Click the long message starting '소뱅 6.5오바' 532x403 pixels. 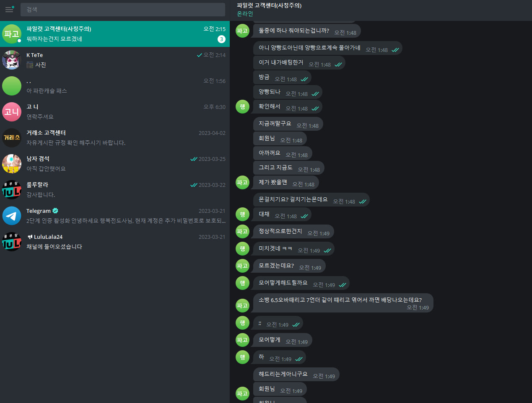[340, 300]
